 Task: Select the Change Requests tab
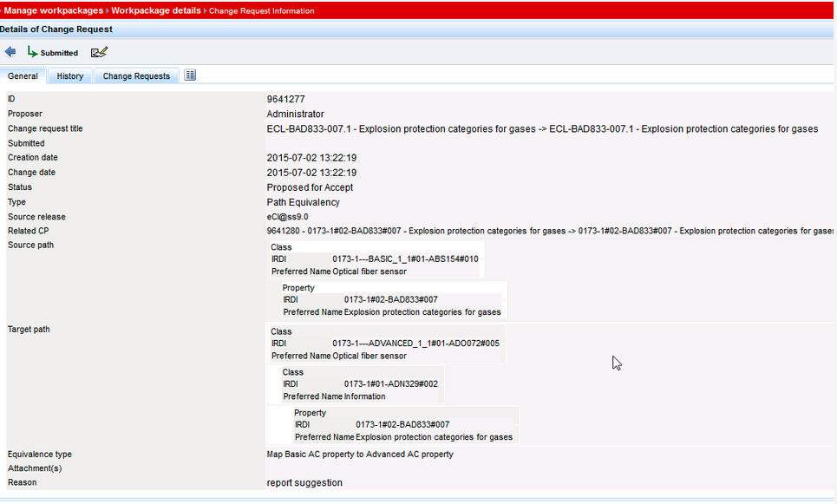(x=136, y=76)
